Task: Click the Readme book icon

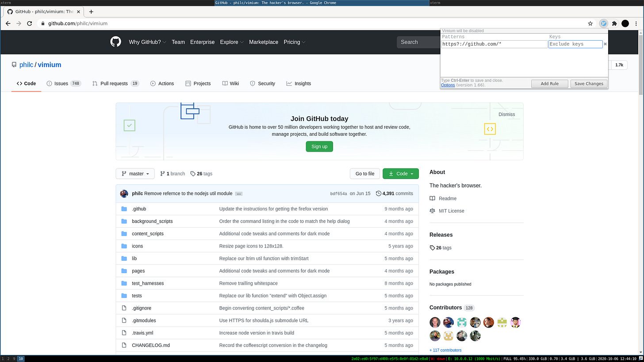Action: point(433,198)
